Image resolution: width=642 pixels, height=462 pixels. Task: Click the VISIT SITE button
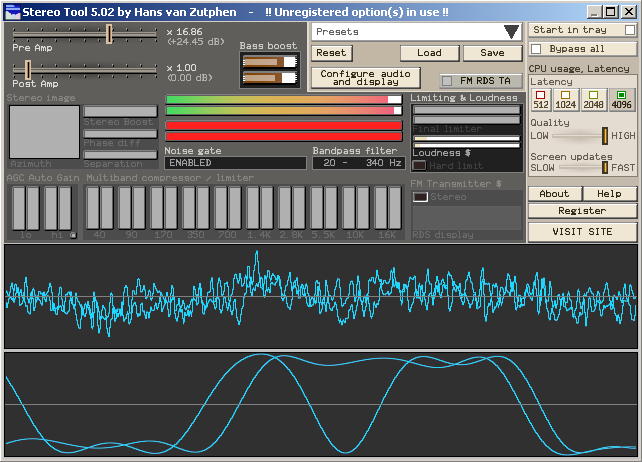pos(582,232)
